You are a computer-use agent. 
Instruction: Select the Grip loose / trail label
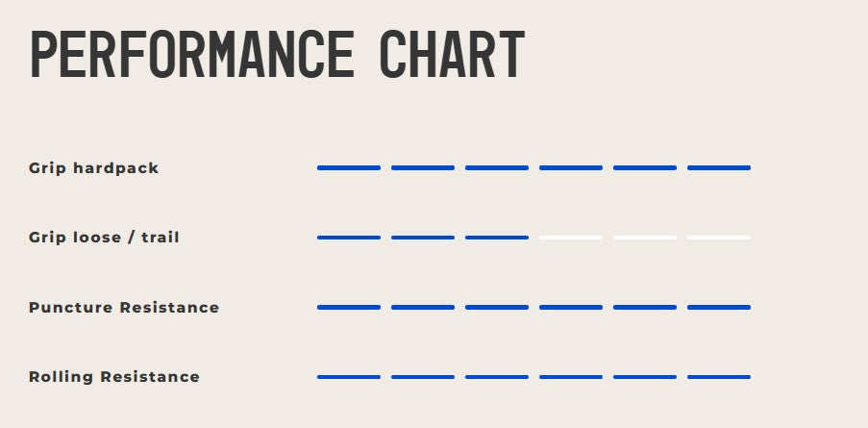pyautogui.click(x=104, y=238)
